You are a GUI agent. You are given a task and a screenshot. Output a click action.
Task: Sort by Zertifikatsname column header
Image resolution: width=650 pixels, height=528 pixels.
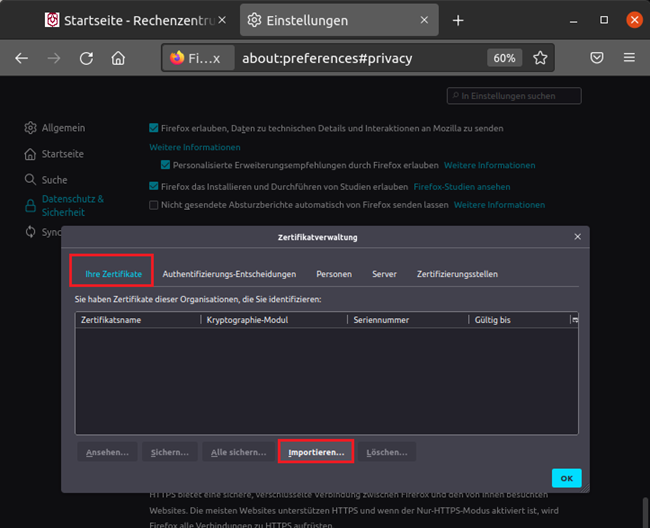[137, 320]
